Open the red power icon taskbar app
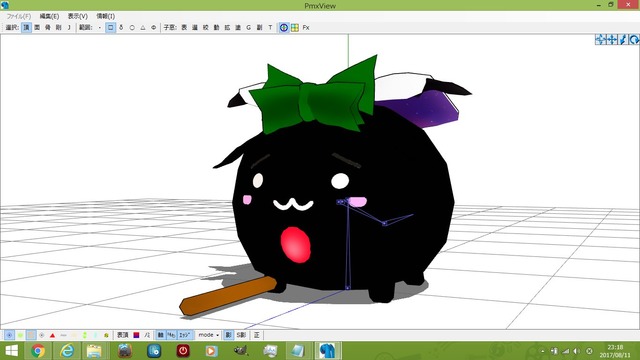 pyautogui.click(x=182, y=351)
